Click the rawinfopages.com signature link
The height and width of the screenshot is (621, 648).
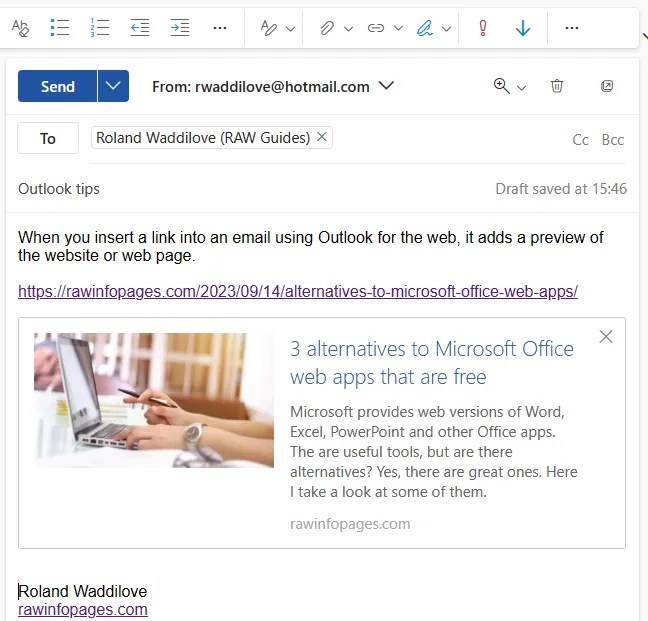click(x=83, y=610)
